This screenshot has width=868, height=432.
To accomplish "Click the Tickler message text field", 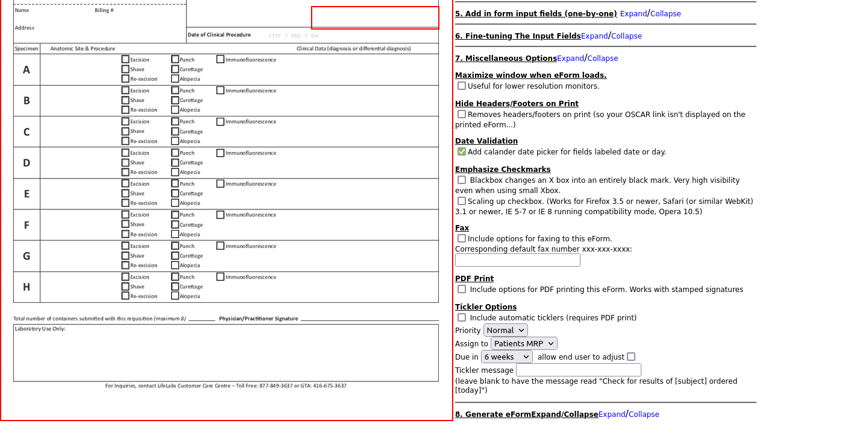I will coord(578,370).
